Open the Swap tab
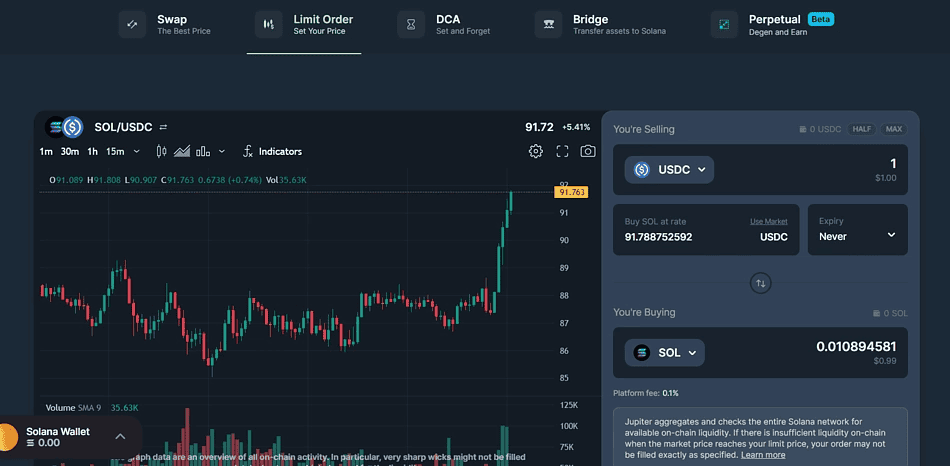Image resolution: width=950 pixels, height=466 pixels. pos(165,24)
